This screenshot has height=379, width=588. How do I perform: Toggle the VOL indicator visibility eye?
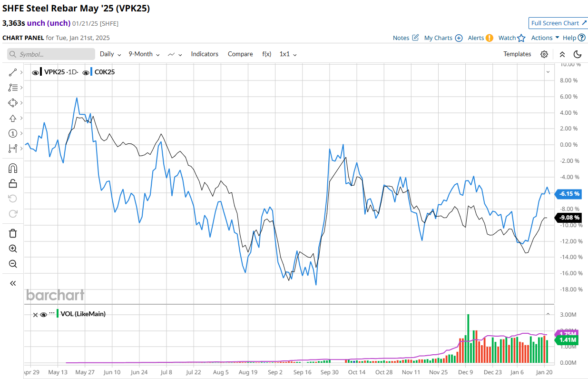point(43,314)
